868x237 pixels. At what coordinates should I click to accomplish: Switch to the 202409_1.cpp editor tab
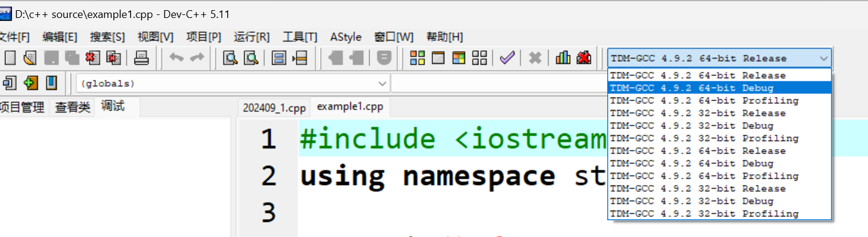(274, 108)
